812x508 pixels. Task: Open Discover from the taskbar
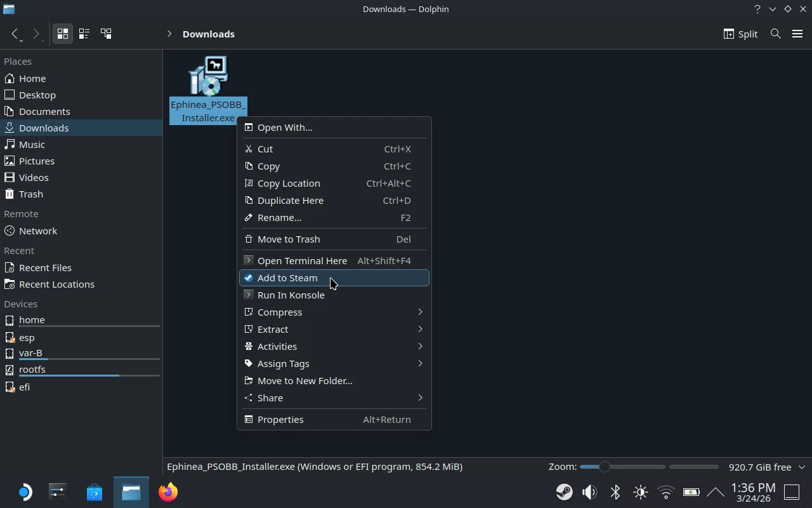94,492
